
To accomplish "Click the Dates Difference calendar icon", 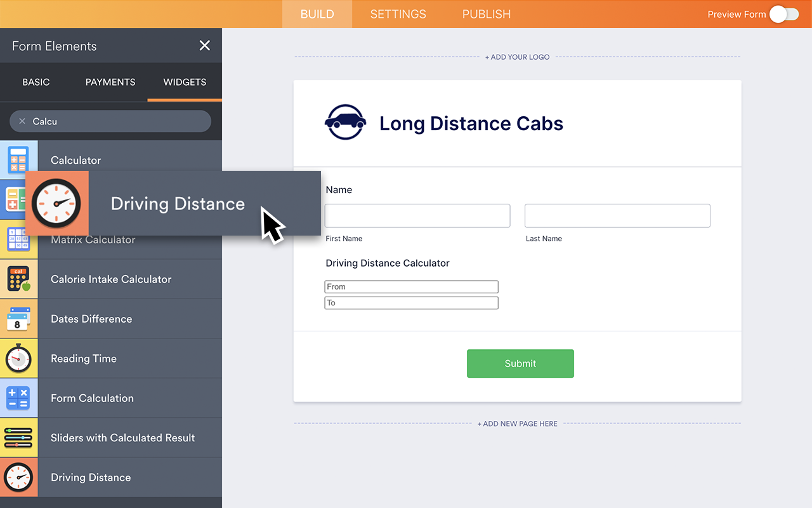I will [x=18, y=318].
